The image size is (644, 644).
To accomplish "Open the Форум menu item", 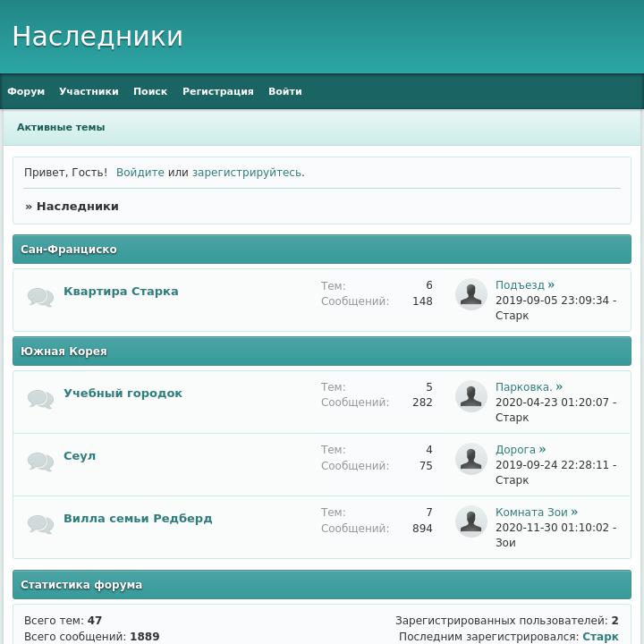I will 26,91.
